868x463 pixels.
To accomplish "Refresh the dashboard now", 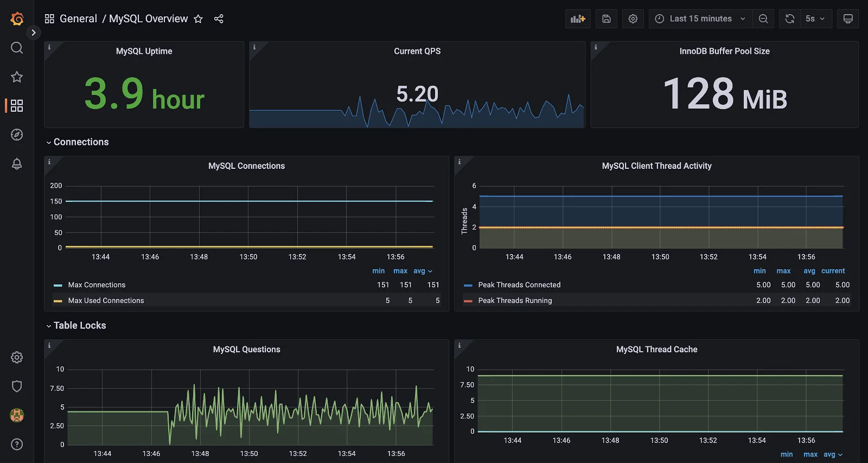I will pyautogui.click(x=790, y=19).
